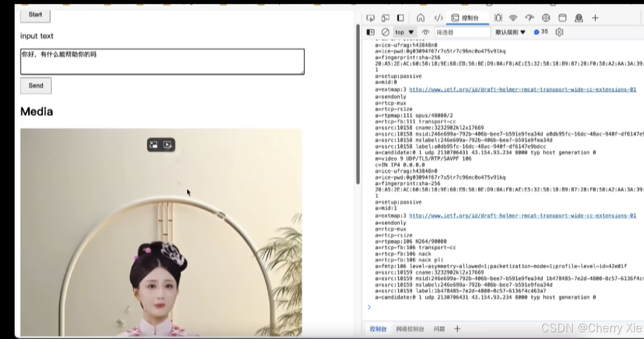This screenshot has height=339, width=644.
Task: Toggle DevTools sidebar dock icon
Action: click(x=401, y=18)
